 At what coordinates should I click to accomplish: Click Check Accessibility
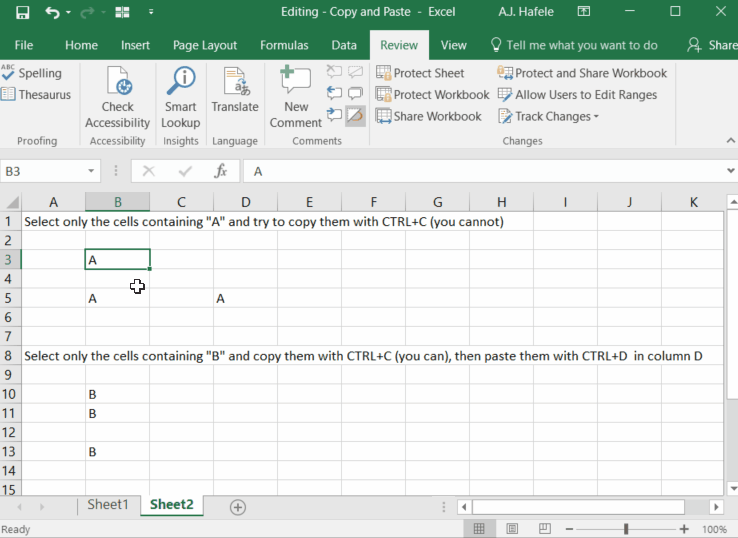[x=118, y=97]
